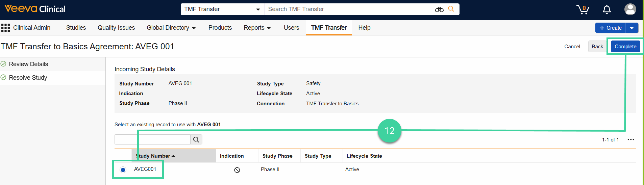Select the AVEG001 radio button
644x185 pixels.
tap(123, 170)
